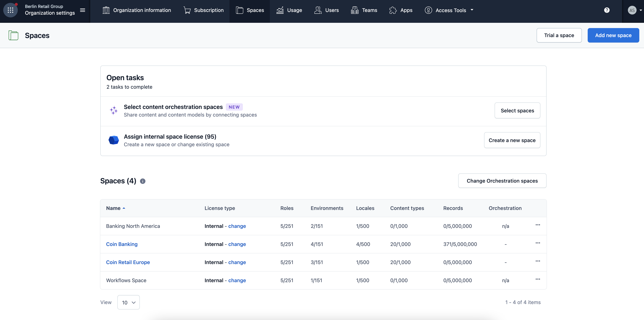
Task: Click the help question mark icon
Action: (607, 10)
